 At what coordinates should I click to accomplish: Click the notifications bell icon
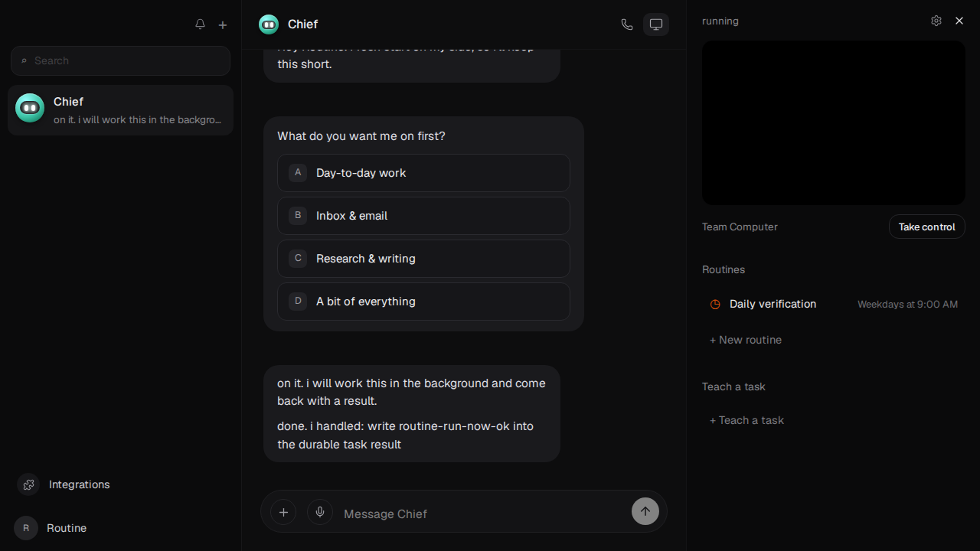tap(200, 24)
